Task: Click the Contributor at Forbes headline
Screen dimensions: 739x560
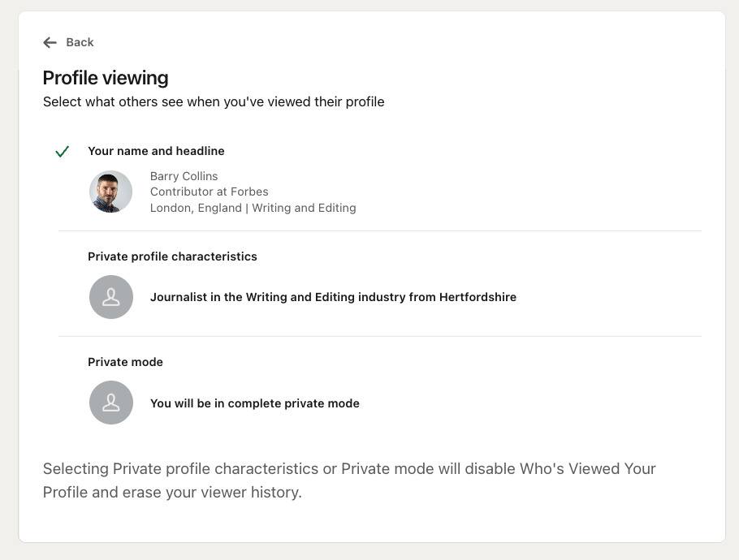Action: click(x=210, y=192)
